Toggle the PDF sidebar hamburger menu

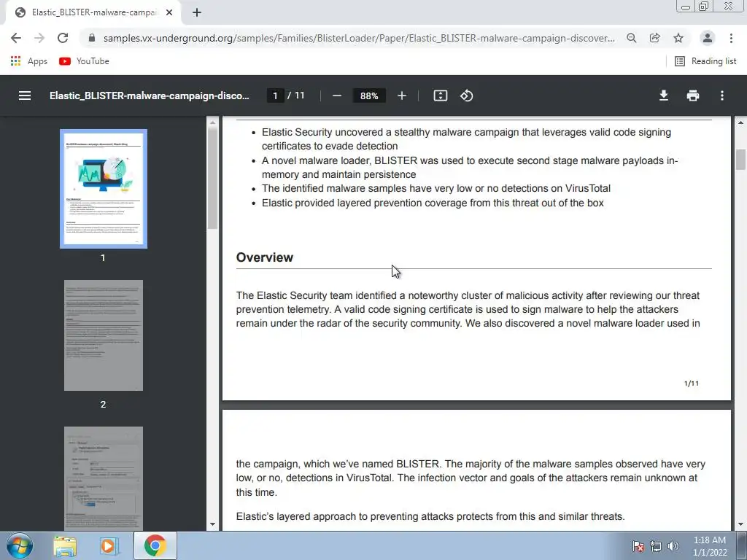[25, 96]
